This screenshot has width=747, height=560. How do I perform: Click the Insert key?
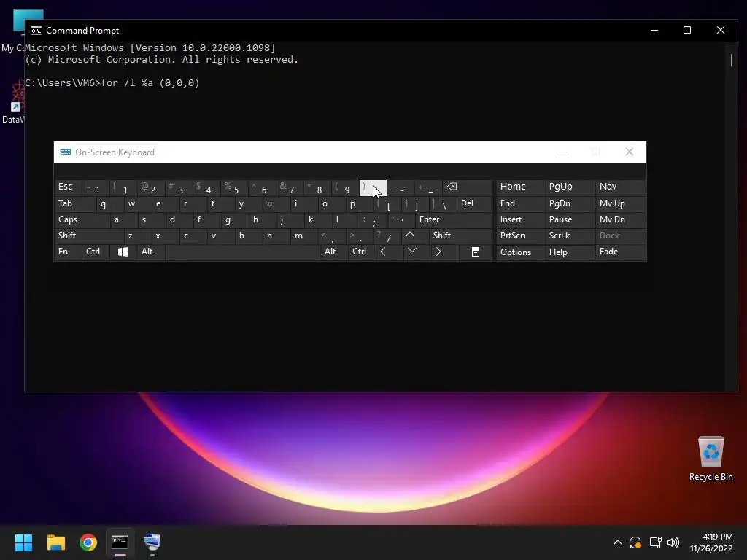(x=520, y=219)
